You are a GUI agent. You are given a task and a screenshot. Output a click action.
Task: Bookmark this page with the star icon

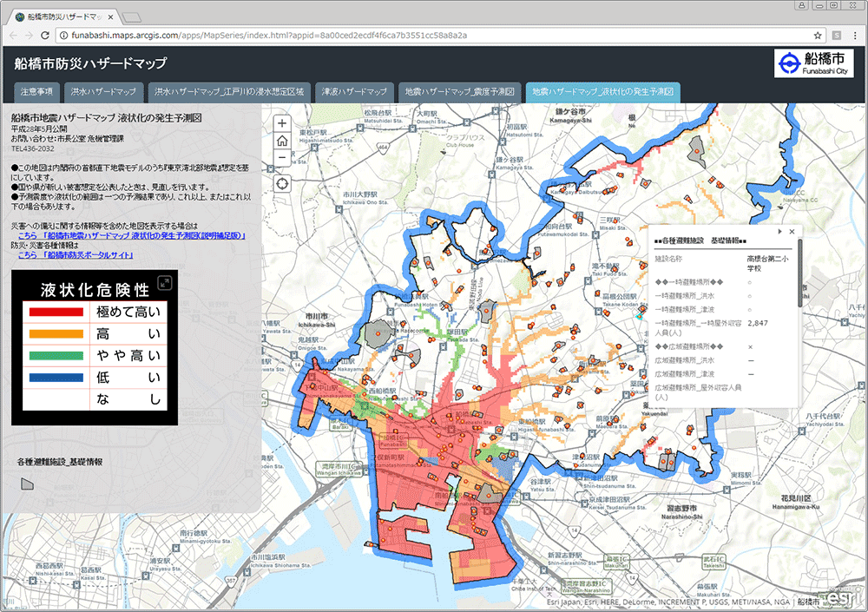click(x=818, y=36)
